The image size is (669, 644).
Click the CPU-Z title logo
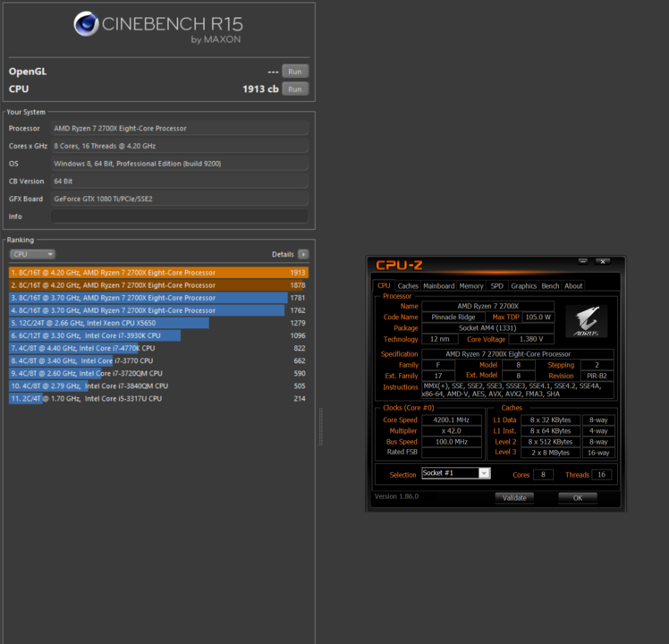coord(399,266)
